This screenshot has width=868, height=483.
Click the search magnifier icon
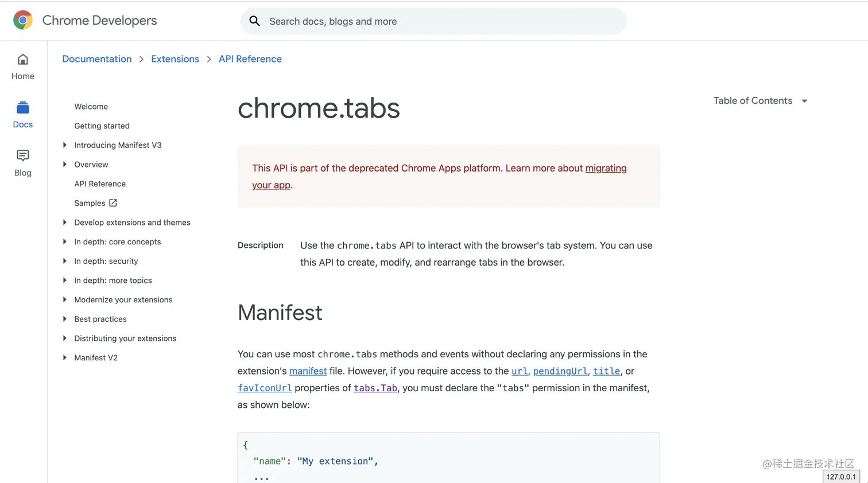[254, 21]
